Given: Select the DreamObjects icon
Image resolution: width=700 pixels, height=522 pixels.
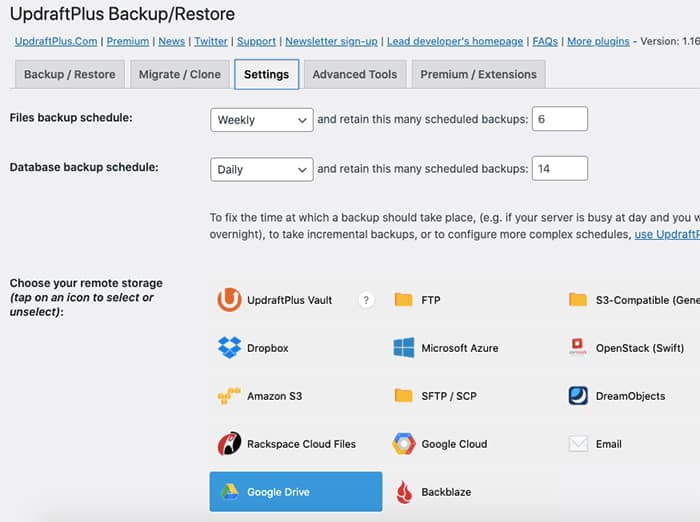Looking at the screenshot, I should click(x=578, y=396).
